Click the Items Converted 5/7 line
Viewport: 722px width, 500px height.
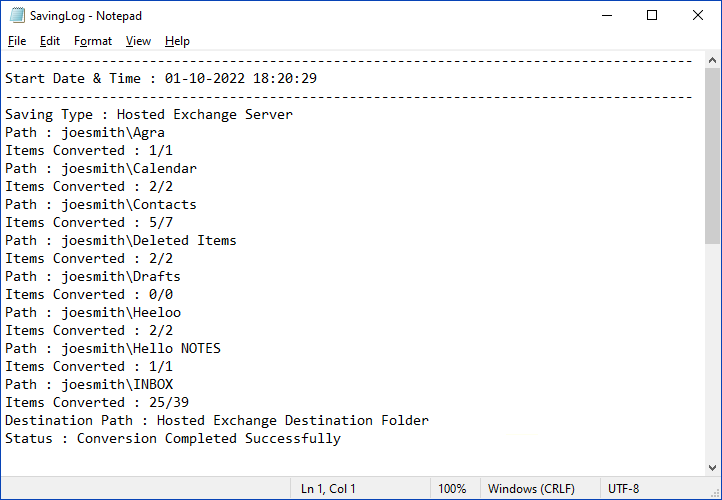click(89, 222)
